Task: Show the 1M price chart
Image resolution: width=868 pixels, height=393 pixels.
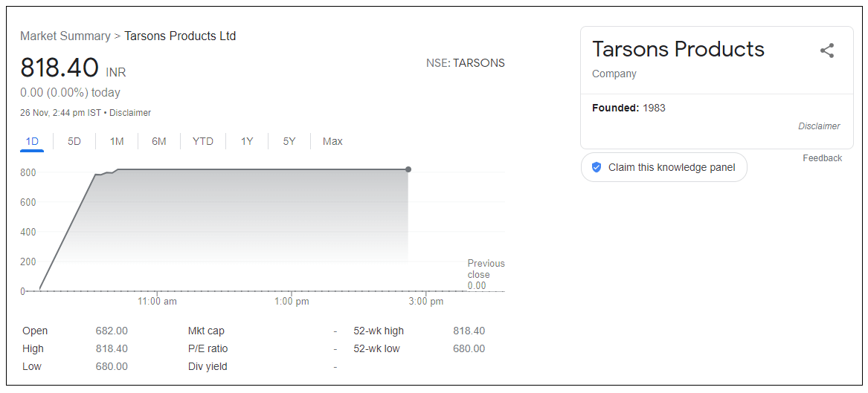Action: pyautogui.click(x=117, y=141)
